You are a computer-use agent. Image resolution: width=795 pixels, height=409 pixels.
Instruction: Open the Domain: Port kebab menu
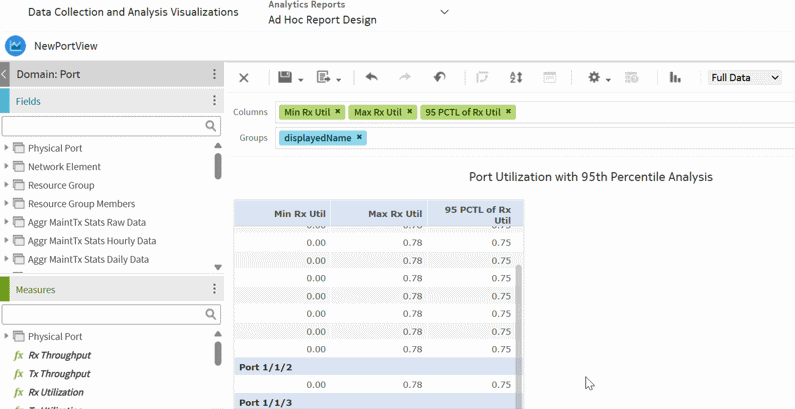tap(214, 75)
